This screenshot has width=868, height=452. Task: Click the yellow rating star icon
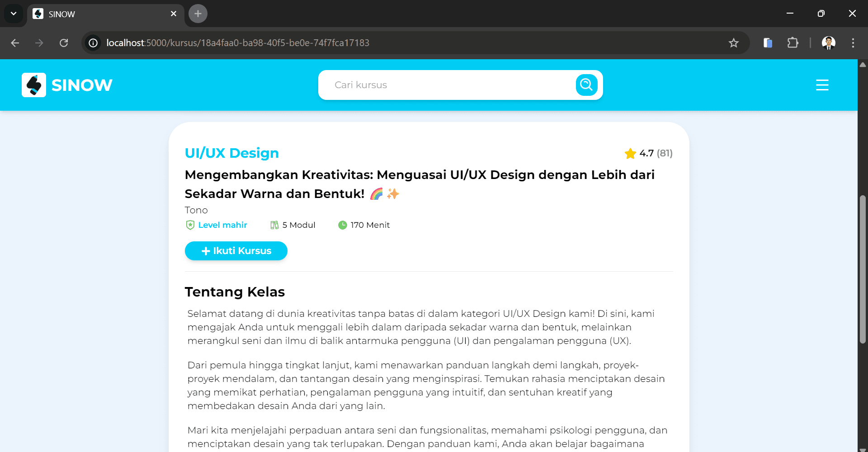click(630, 154)
